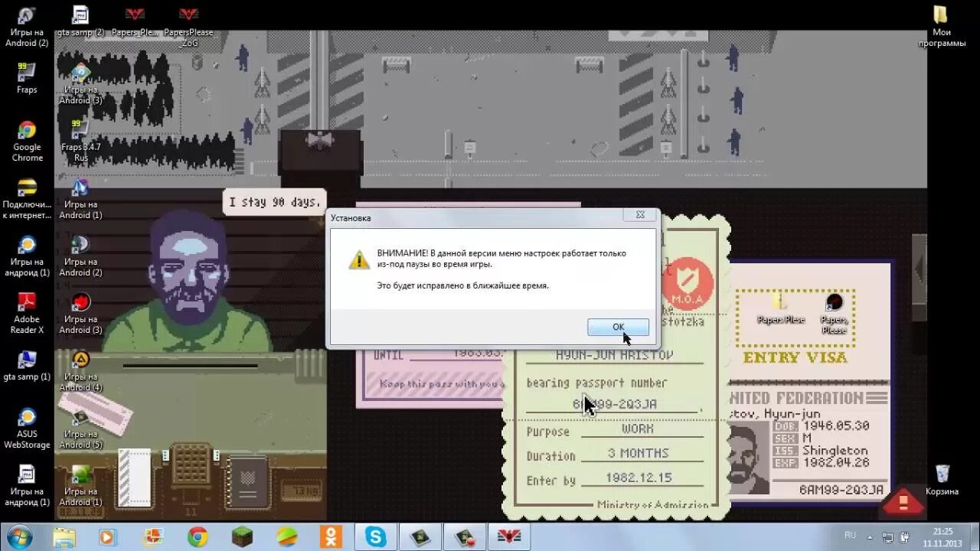Launch Google Chrome from the desktop
Screen dimensions: 980x551
[x=27, y=141]
